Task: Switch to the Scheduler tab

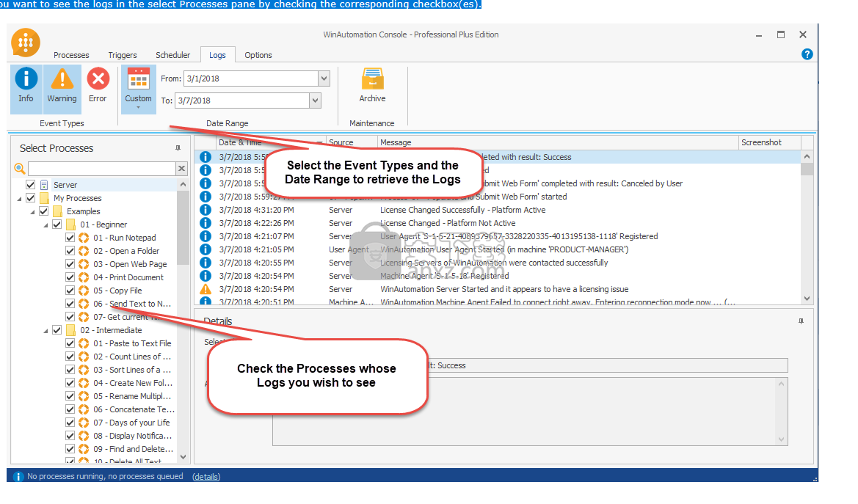Action: click(x=173, y=55)
